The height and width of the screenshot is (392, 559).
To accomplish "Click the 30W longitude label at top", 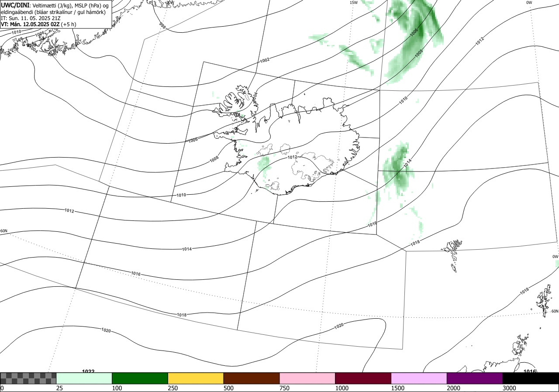I will 170,3.
